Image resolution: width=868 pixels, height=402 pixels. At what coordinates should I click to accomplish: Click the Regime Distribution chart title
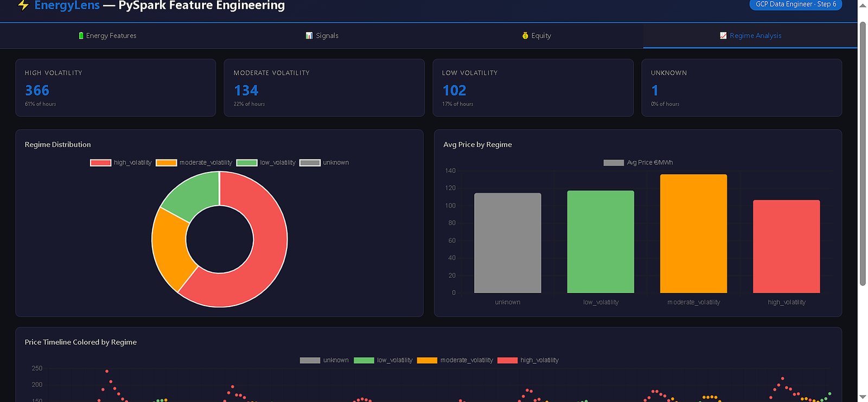[58, 145]
